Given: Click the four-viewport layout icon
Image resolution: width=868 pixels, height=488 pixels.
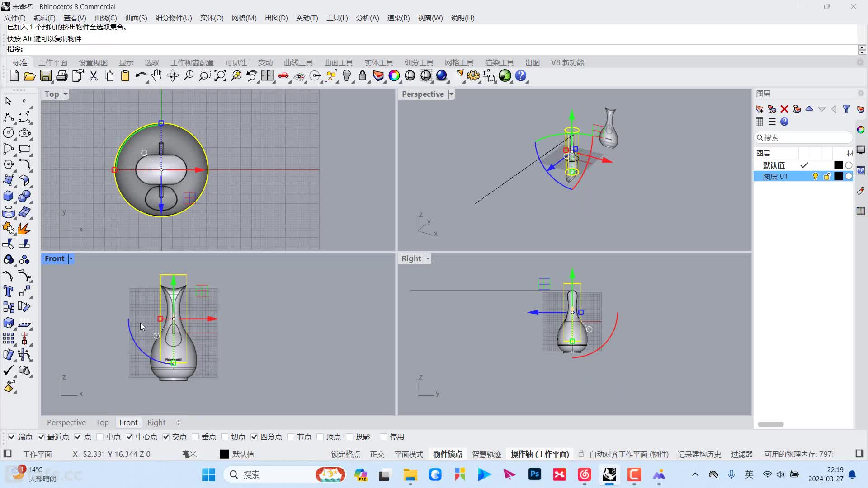Looking at the screenshot, I should pos(267,76).
